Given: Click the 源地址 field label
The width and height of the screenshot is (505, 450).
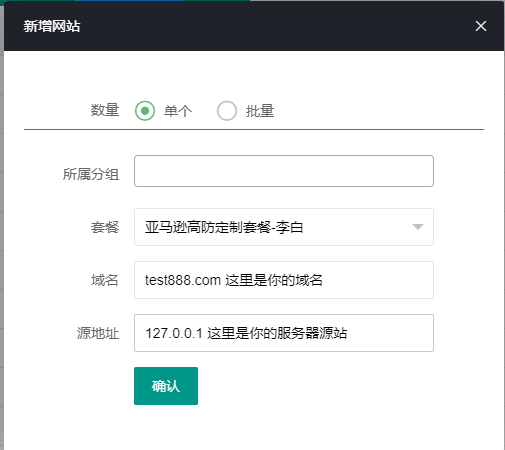Looking at the screenshot, I should (98, 333).
